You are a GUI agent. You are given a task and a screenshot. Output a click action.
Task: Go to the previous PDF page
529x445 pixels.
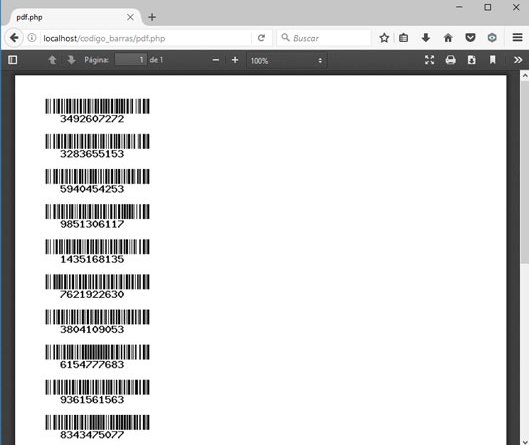pyautogui.click(x=52, y=60)
